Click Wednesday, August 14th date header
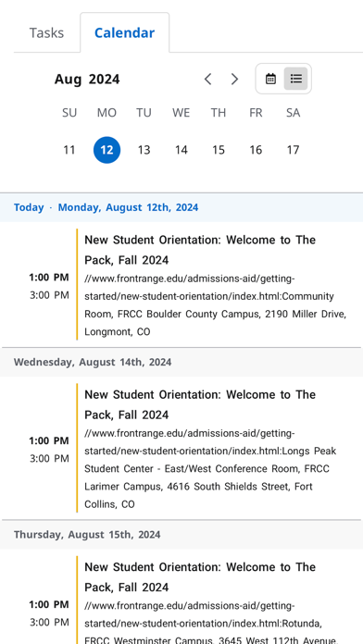Viewport: 363px width, 644px height. click(93, 363)
